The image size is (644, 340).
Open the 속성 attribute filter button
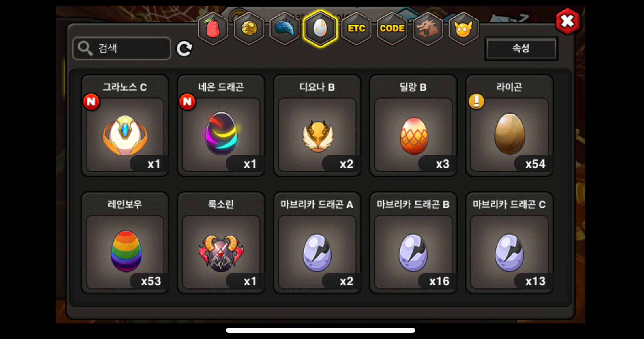[521, 48]
